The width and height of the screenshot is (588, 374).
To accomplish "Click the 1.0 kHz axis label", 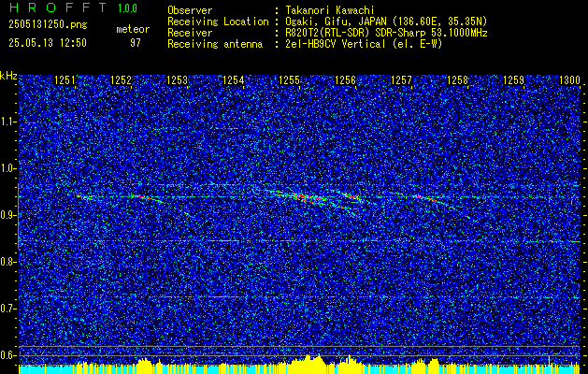I will (8, 169).
